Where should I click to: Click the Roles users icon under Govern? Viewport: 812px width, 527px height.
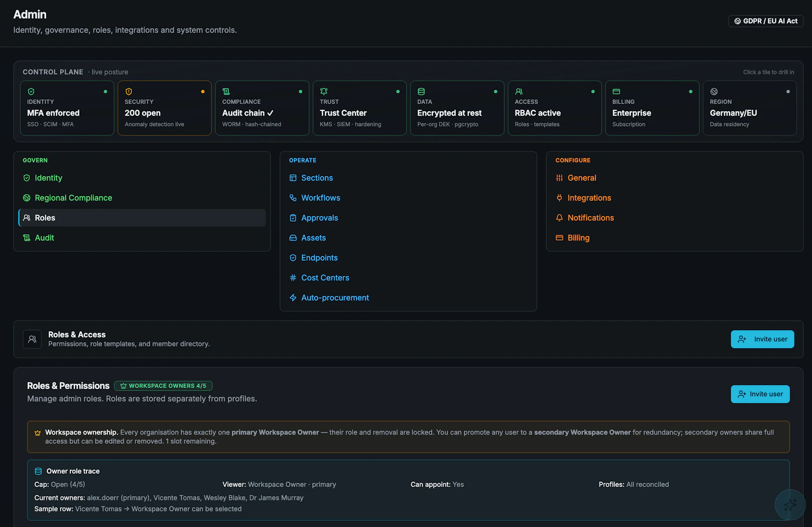[x=27, y=218]
